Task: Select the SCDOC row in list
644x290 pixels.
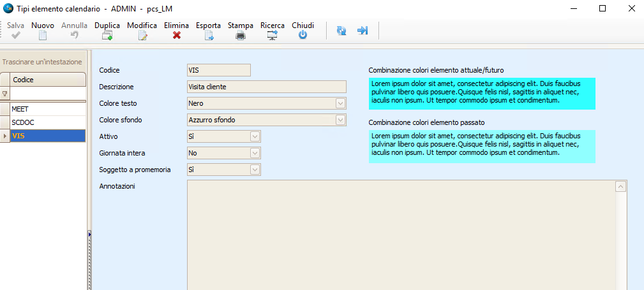Action: [x=47, y=122]
